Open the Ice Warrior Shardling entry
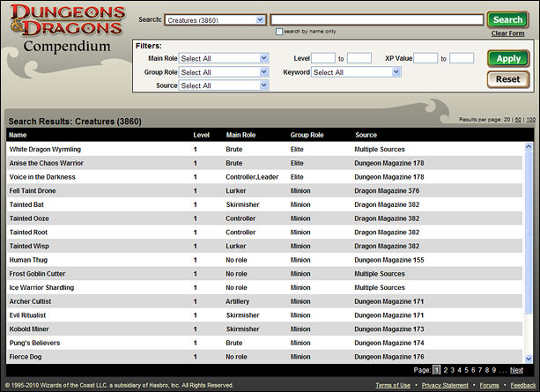The width and height of the screenshot is (540, 392). pos(41,288)
